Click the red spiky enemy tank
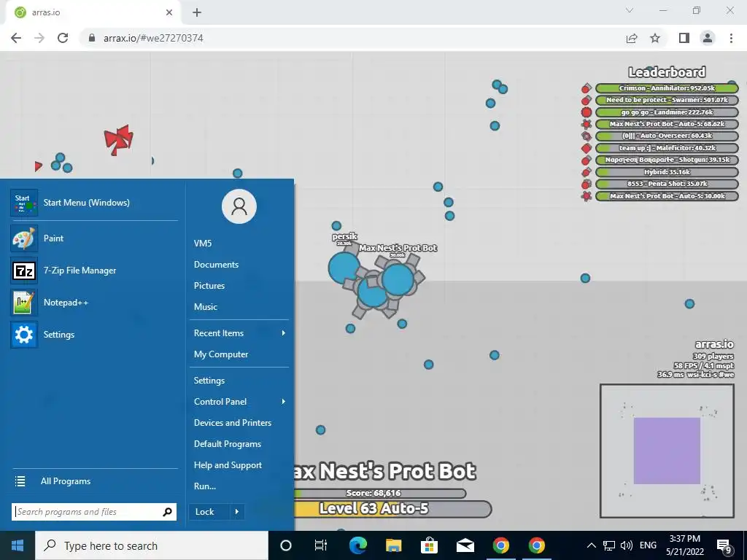This screenshot has width=747, height=560. point(119,139)
